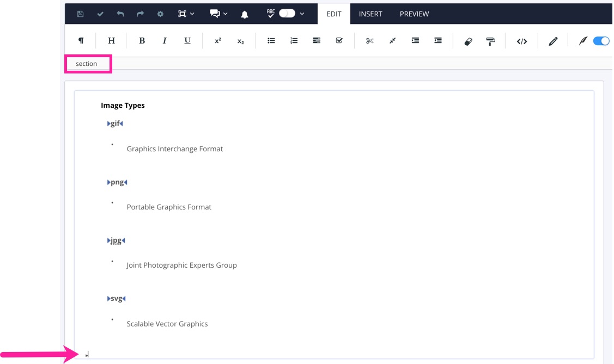The image size is (614, 364).
Task: Redo the last change
Action: point(140,14)
